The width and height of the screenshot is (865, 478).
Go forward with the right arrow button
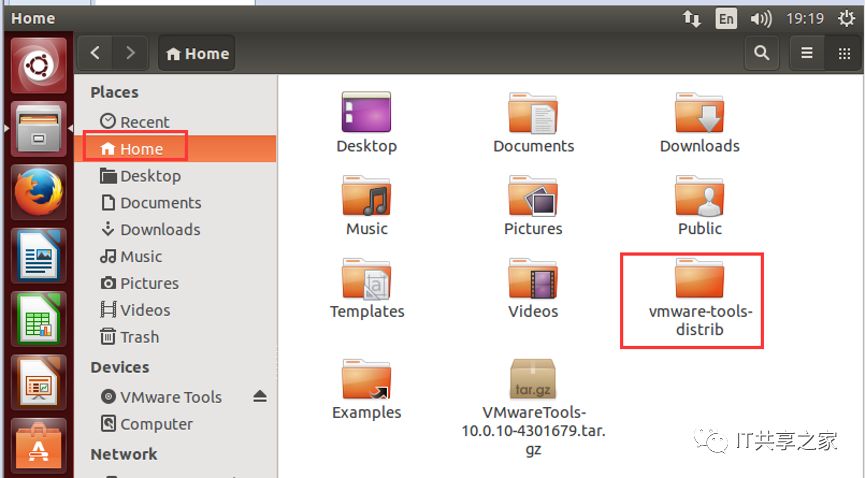(130, 53)
